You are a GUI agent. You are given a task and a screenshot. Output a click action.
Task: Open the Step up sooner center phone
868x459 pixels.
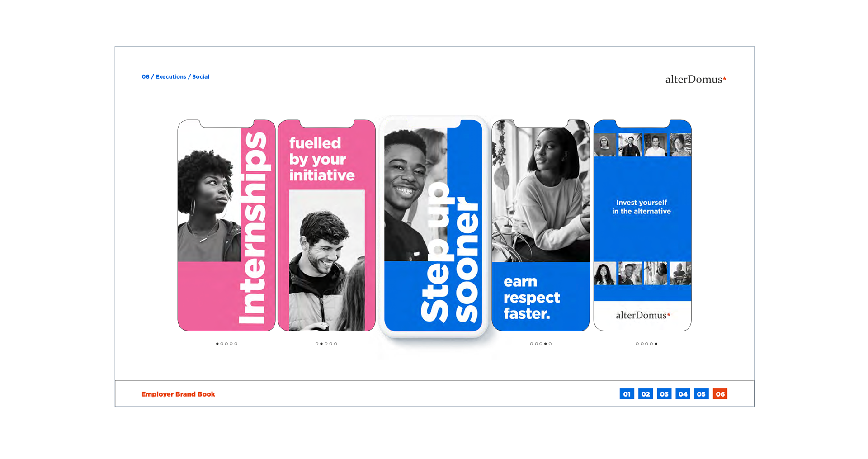tap(433, 226)
